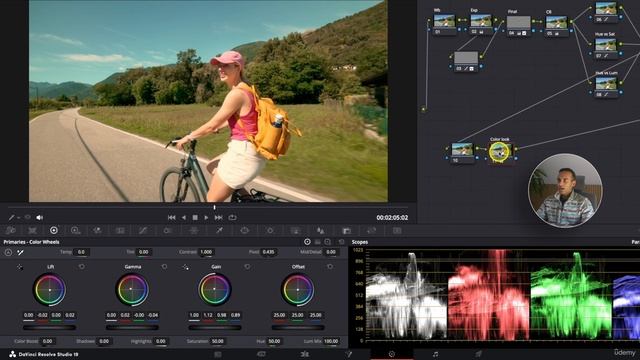Viewport: 640px width, 360px height.
Task: Click the Lum Mix value field
Action: click(x=331, y=341)
